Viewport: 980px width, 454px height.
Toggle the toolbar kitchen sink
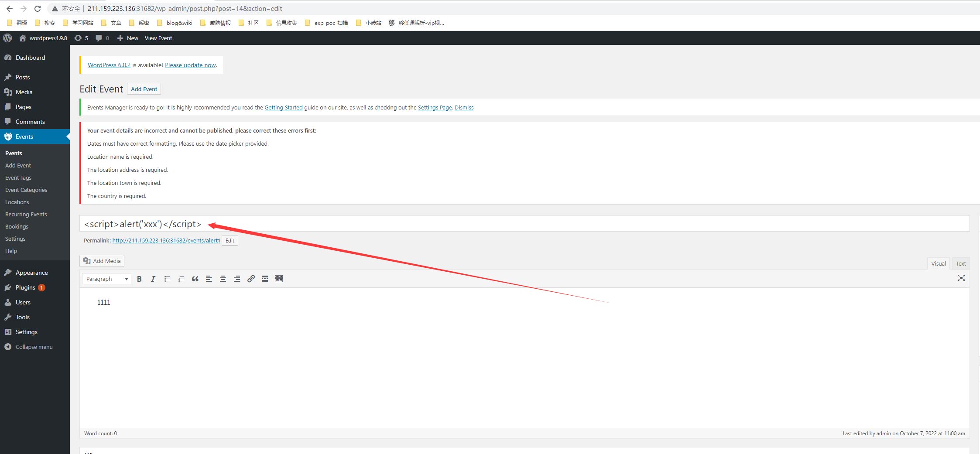[x=279, y=279]
